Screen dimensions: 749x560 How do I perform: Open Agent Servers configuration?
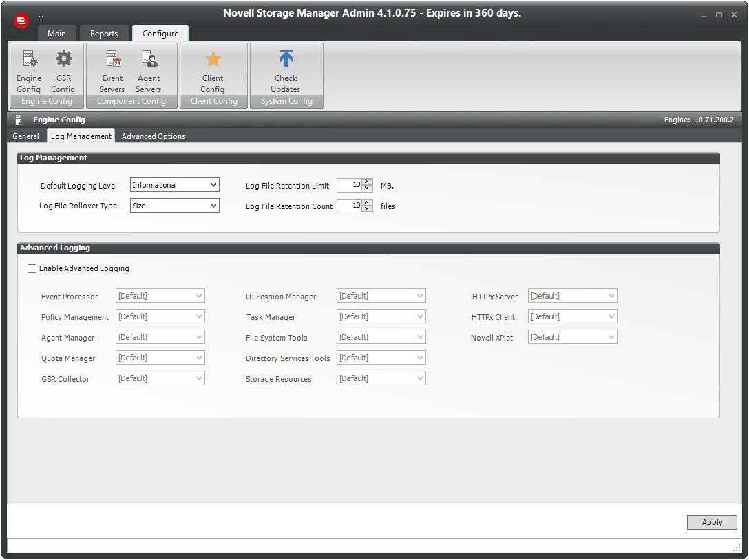tap(149, 71)
